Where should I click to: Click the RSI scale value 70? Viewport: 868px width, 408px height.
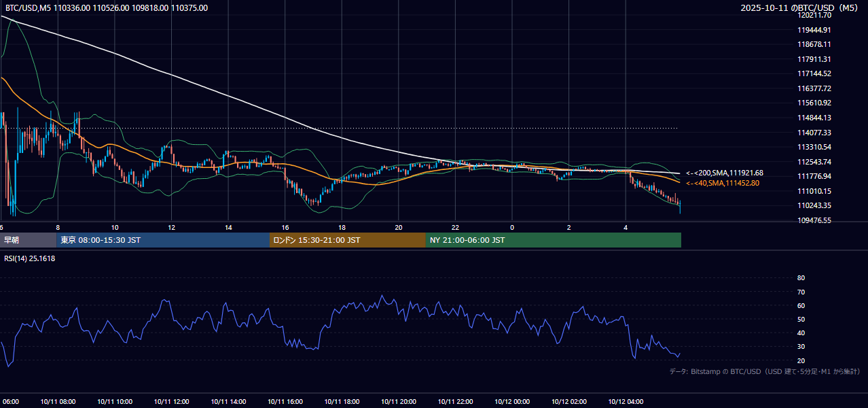point(801,292)
